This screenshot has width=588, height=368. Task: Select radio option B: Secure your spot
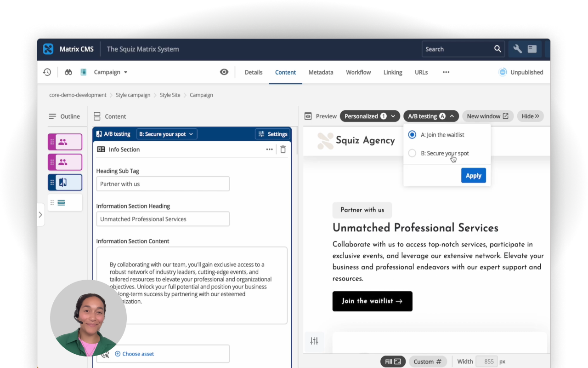412,153
